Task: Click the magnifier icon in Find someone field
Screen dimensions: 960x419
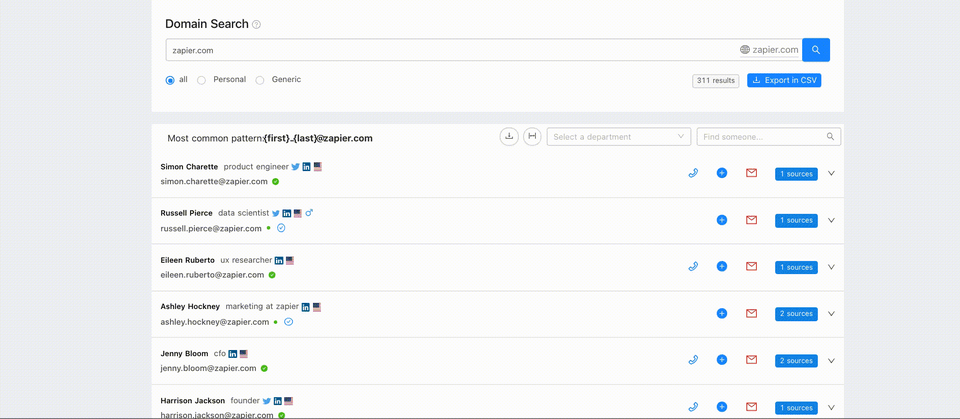Action: tap(830, 137)
